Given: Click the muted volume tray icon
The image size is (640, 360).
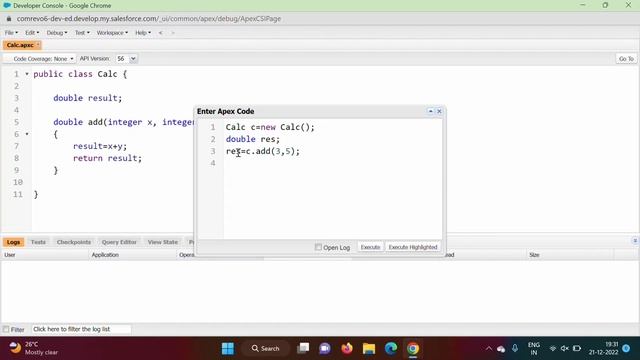Looking at the screenshot, I should point(565,349).
